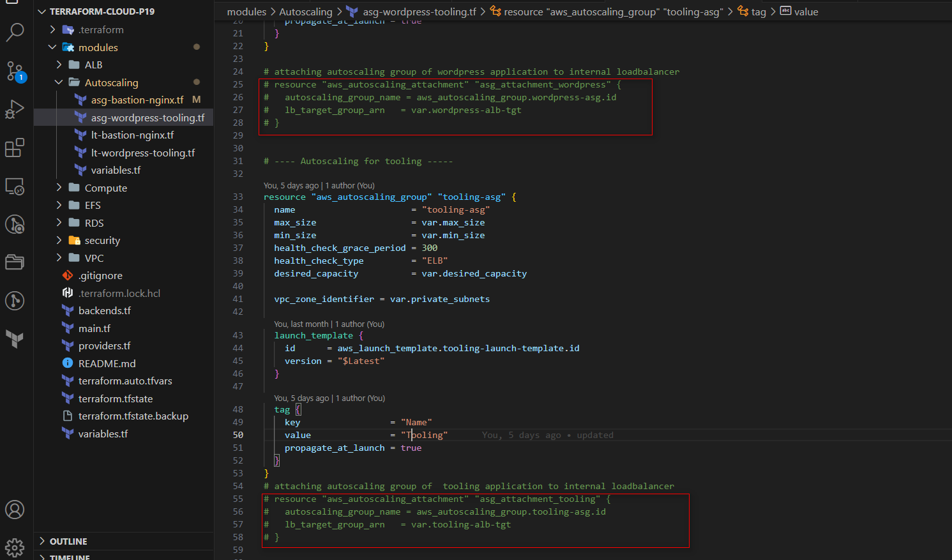The height and width of the screenshot is (560, 952).
Task: Open the Extensions view
Action: (15, 148)
